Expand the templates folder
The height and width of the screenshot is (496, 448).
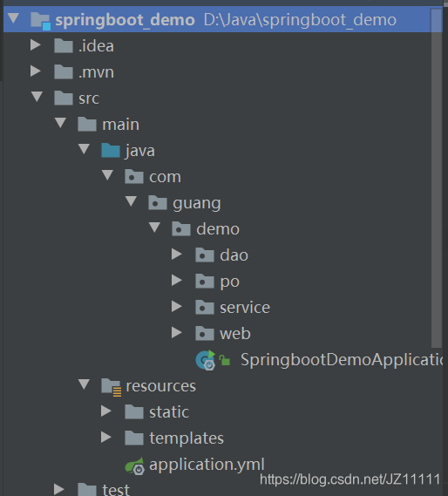click(106, 438)
